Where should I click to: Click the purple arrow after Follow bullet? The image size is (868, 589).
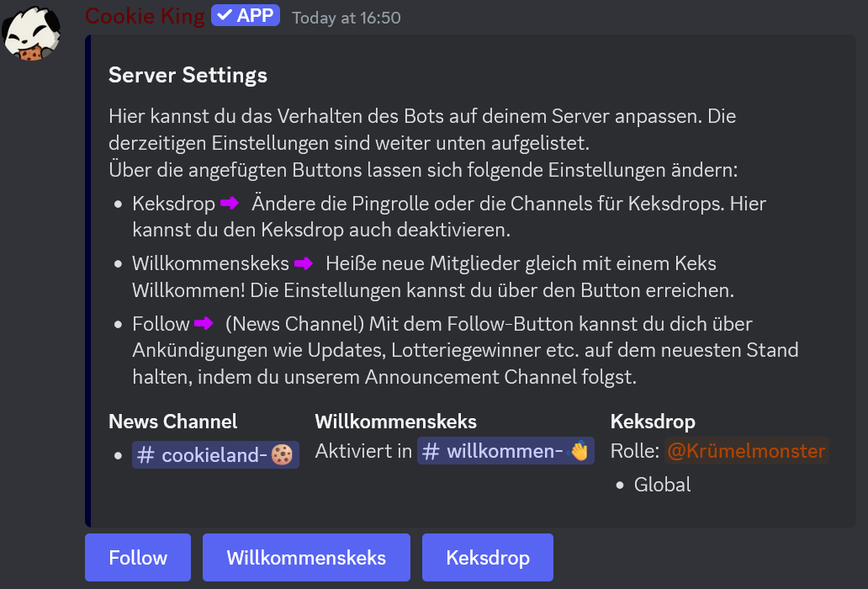tap(204, 324)
